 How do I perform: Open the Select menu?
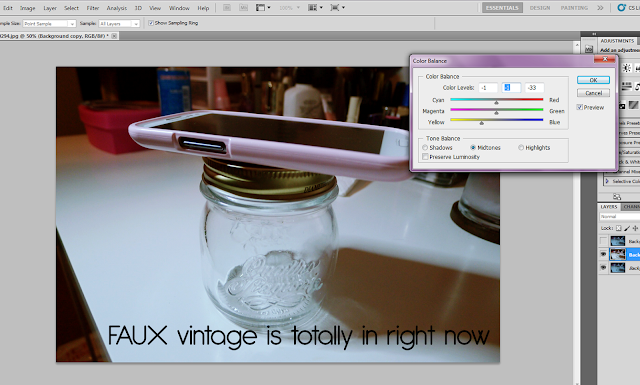point(71,8)
